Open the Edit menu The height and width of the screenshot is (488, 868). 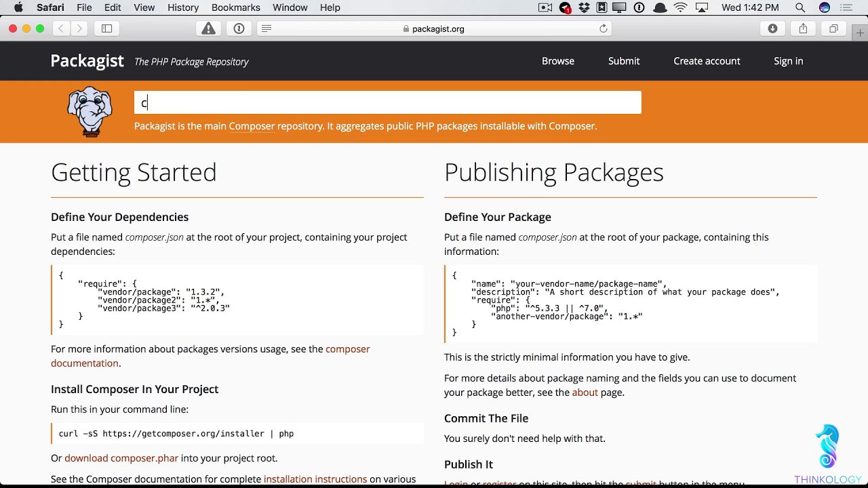(x=113, y=7)
